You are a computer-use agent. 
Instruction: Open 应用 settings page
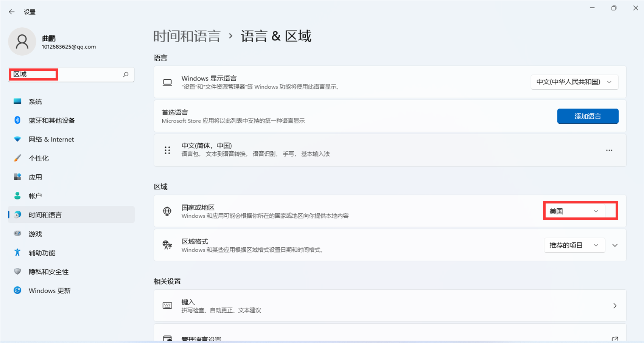(71, 177)
